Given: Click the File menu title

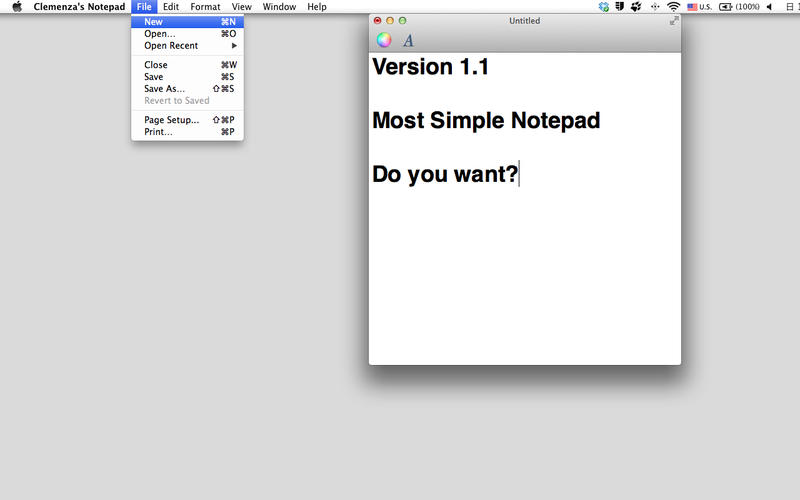Looking at the screenshot, I should coord(144,7).
